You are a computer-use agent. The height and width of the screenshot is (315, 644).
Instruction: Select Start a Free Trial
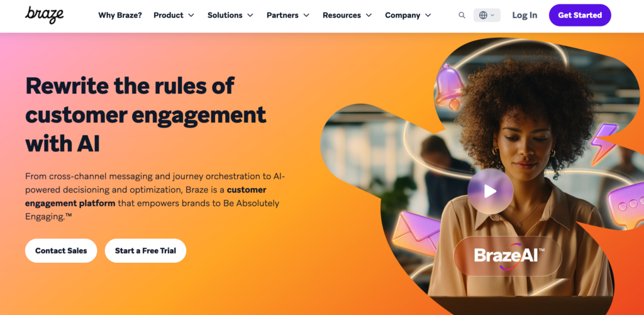145,250
